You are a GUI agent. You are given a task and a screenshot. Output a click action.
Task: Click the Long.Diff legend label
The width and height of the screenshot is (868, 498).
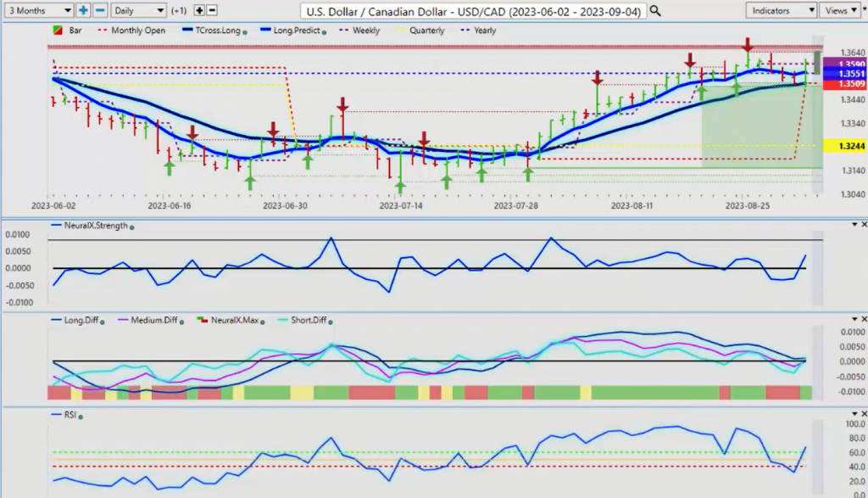[81, 320]
